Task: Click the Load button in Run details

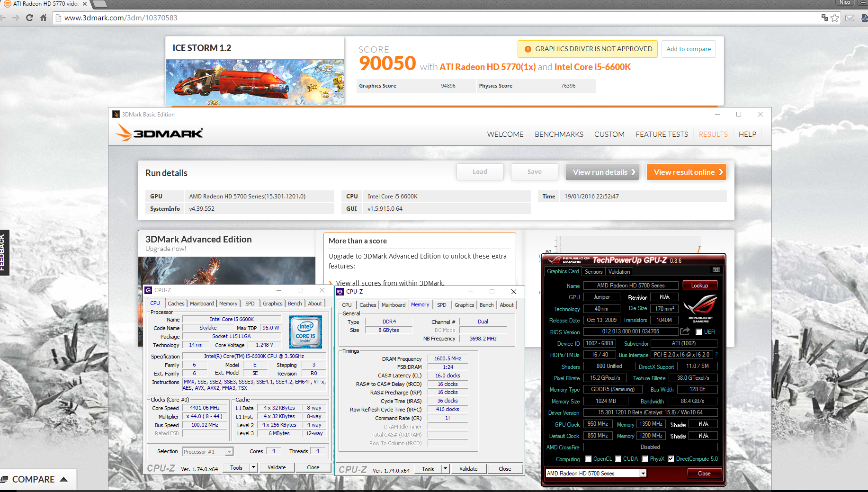Action: click(480, 172)
